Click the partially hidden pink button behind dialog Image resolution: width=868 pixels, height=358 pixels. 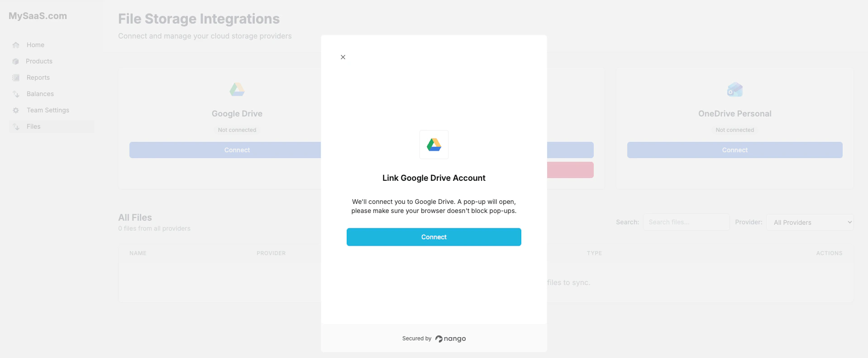[x=570, y=170]
